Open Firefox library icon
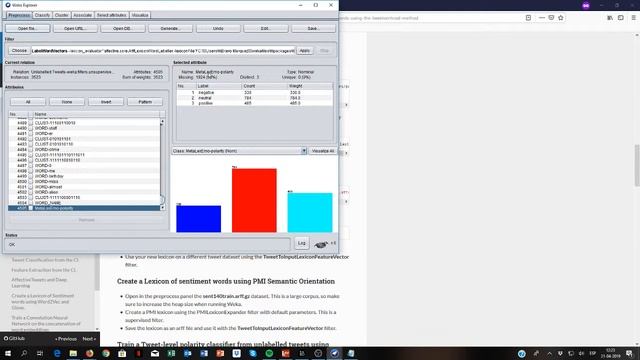This screenshot has height=360, width=640. coord(610,18)
